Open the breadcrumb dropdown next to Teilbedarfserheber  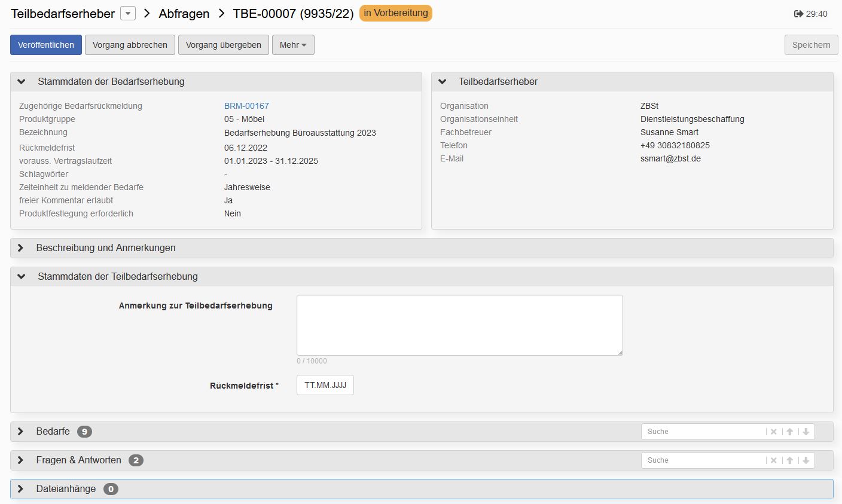click(127, 13)
